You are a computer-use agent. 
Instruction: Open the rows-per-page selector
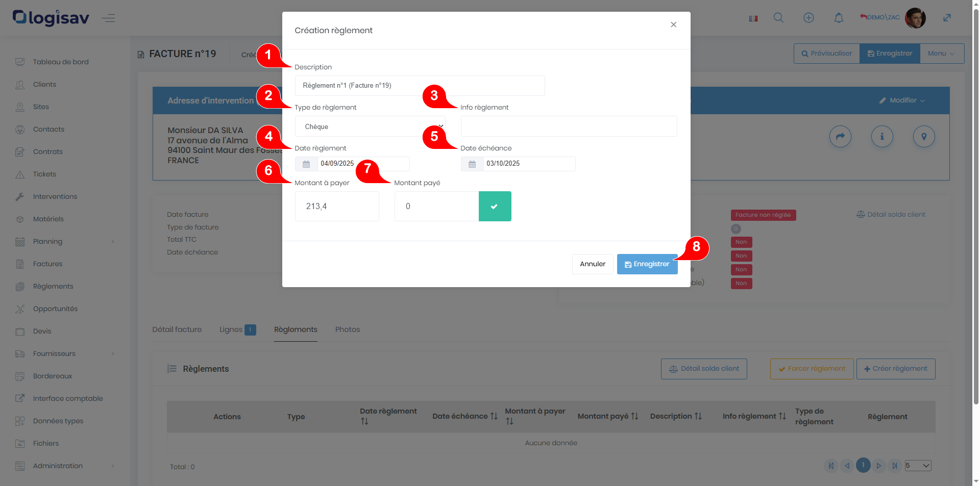coord(918,466)
